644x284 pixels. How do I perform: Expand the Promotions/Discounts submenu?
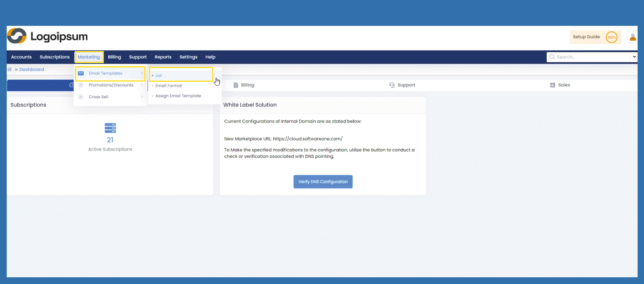point(111,85)
